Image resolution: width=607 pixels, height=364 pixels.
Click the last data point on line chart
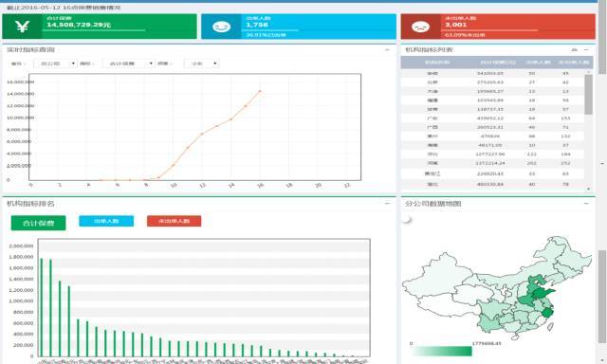tap(260, 91)
